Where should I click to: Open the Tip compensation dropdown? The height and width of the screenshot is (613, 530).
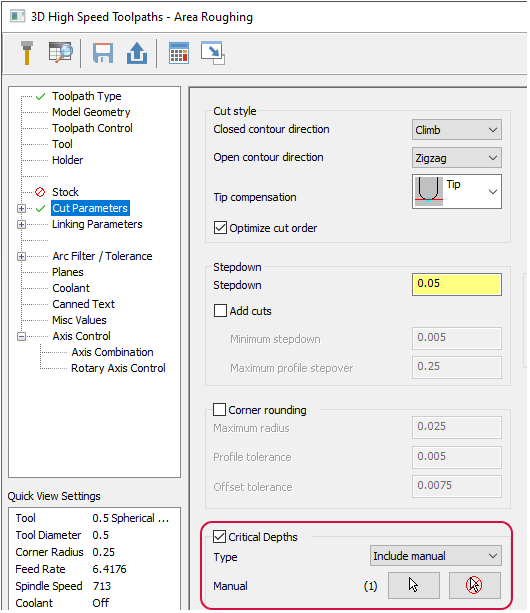coord(458,192)
